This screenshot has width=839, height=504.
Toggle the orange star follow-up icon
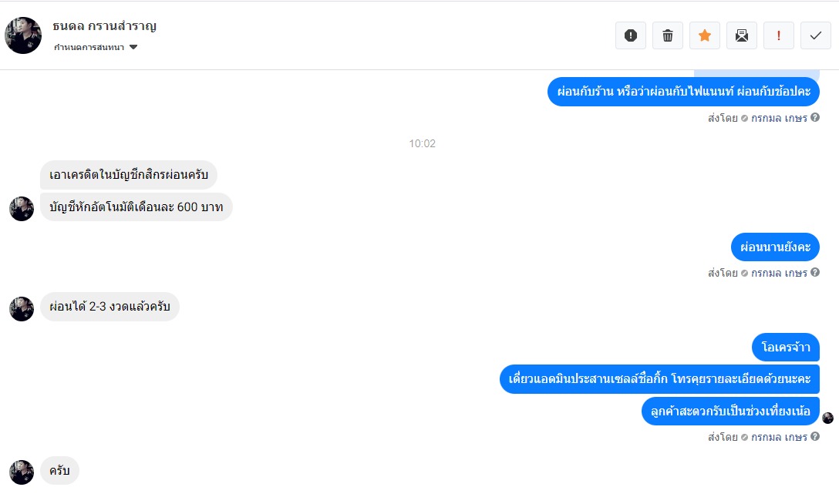[704, 35]
